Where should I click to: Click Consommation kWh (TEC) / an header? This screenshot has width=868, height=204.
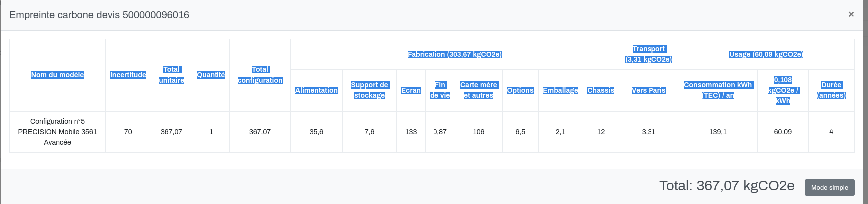click(x=718, y=90)
